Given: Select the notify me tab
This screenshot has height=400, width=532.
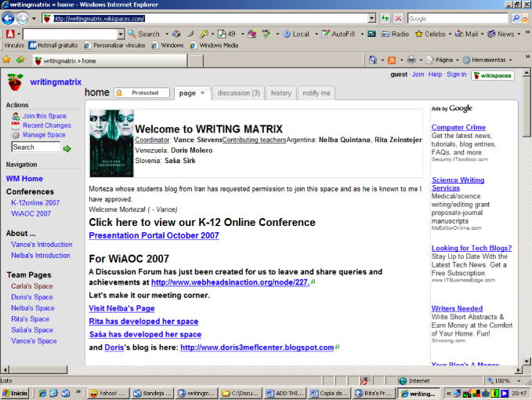Looking at the screenshot, I should (x=317, y=93).
